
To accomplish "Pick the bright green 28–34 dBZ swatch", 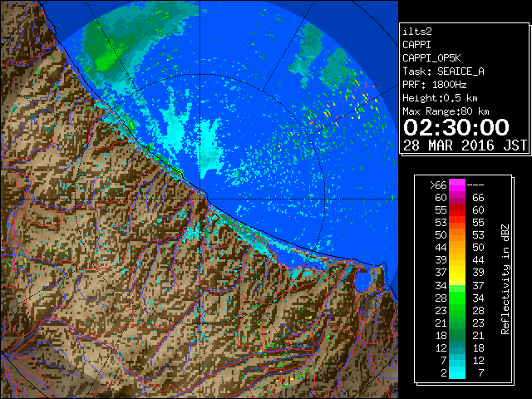I will tap(457, 298).
